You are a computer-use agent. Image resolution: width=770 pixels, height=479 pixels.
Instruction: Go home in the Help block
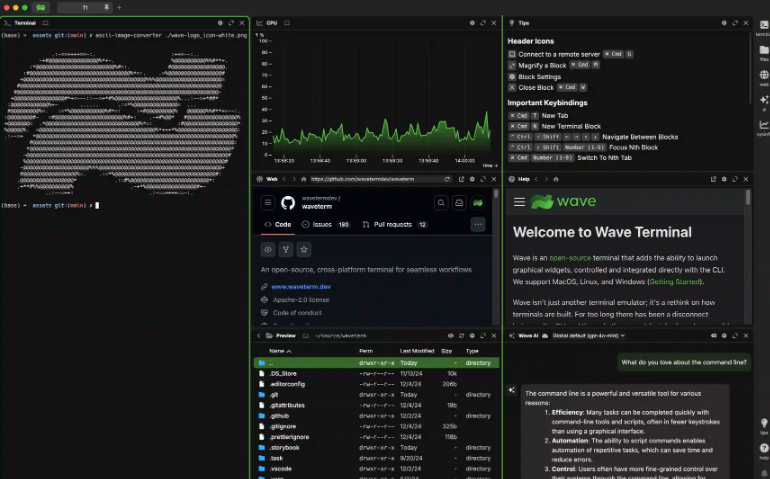click(x=556, y=179)
